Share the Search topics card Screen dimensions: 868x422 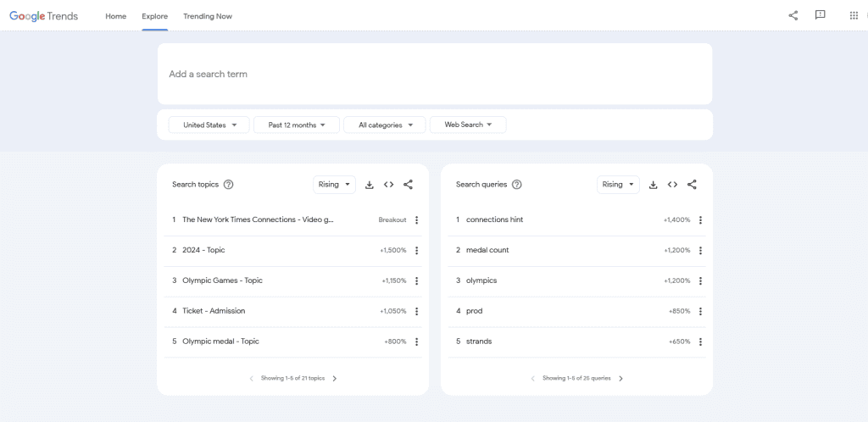click(x=408, y=185)
